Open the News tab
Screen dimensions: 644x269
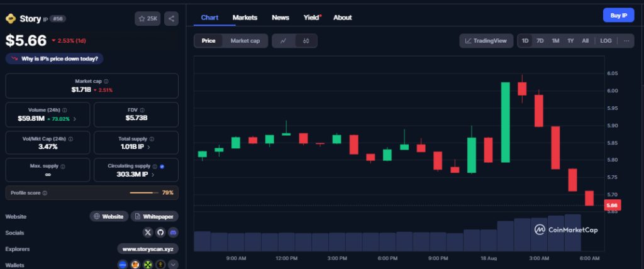click(x=280, y=18)
